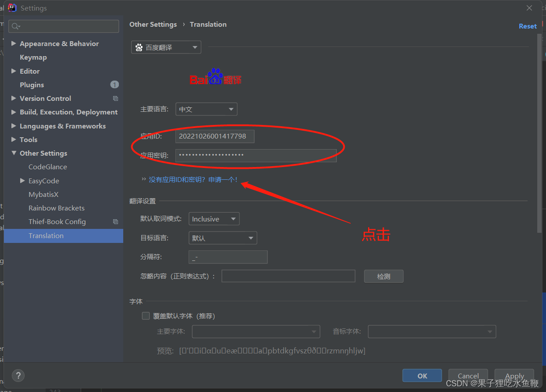
Task: Click the IntelliJ logo in the title bar
Action: point(12,7)
